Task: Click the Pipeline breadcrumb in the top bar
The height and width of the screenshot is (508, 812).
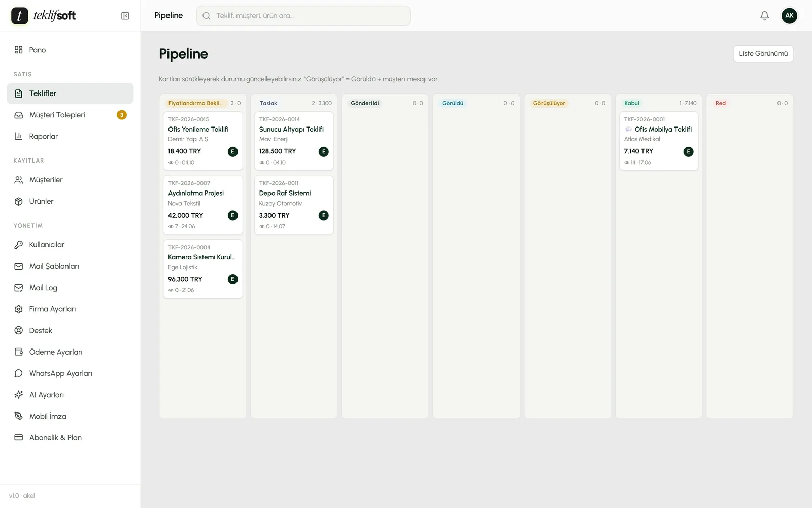Action: (168, 16)
